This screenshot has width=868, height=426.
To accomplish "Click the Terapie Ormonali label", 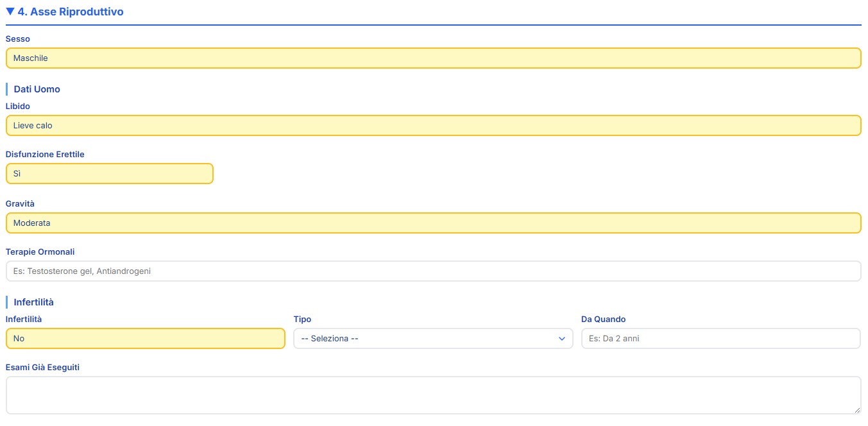I will point(40,252).
